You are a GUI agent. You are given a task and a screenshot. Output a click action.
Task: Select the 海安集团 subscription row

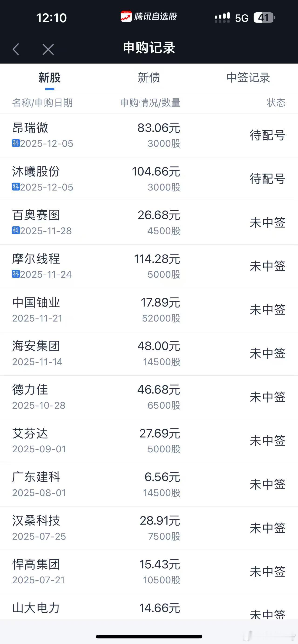149,354
